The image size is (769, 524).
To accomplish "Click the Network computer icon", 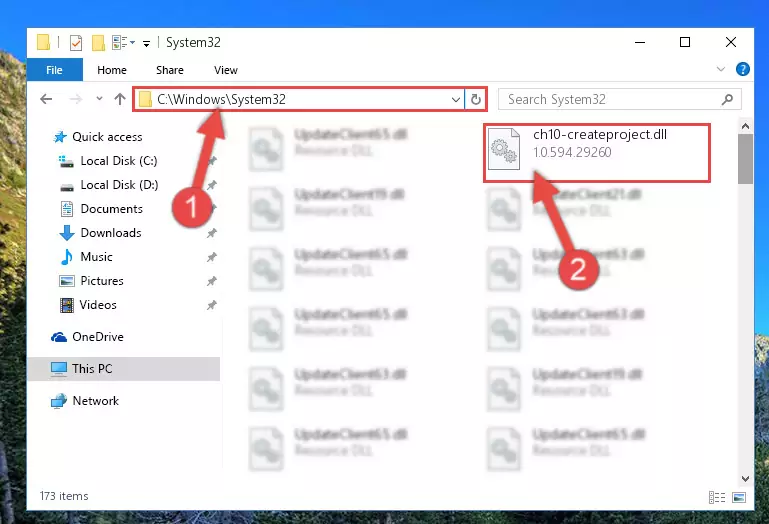I will [x=59, y=401].
